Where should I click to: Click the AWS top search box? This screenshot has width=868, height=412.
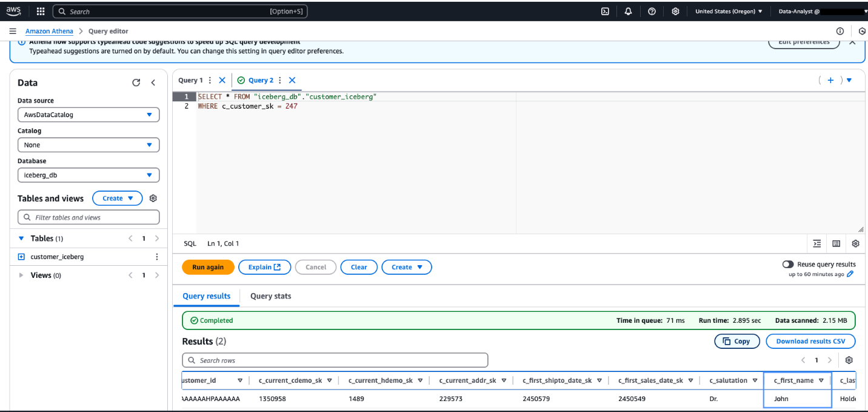(180, 11)
